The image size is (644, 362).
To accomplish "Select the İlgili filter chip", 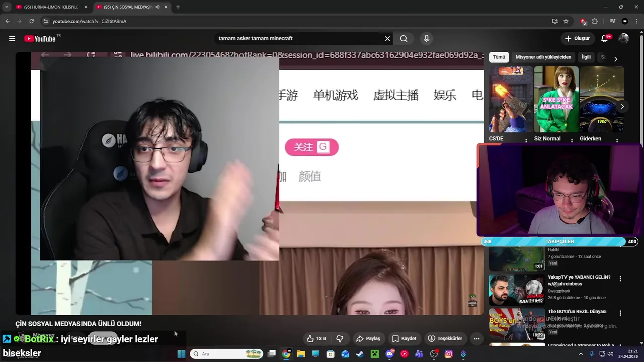I will [x=586, y=57].
